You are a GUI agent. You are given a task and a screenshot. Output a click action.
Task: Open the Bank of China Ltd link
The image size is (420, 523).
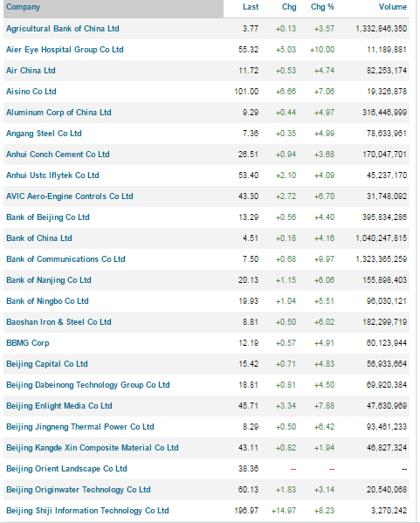pos(39,238)
